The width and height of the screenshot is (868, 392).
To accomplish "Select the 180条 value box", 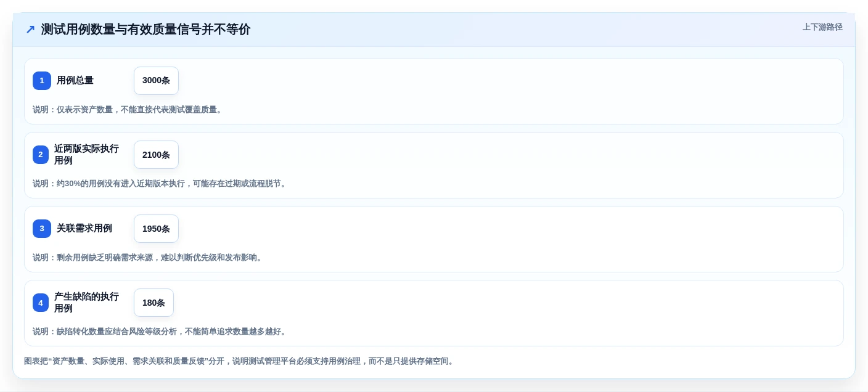I will [x=154, y=303].
